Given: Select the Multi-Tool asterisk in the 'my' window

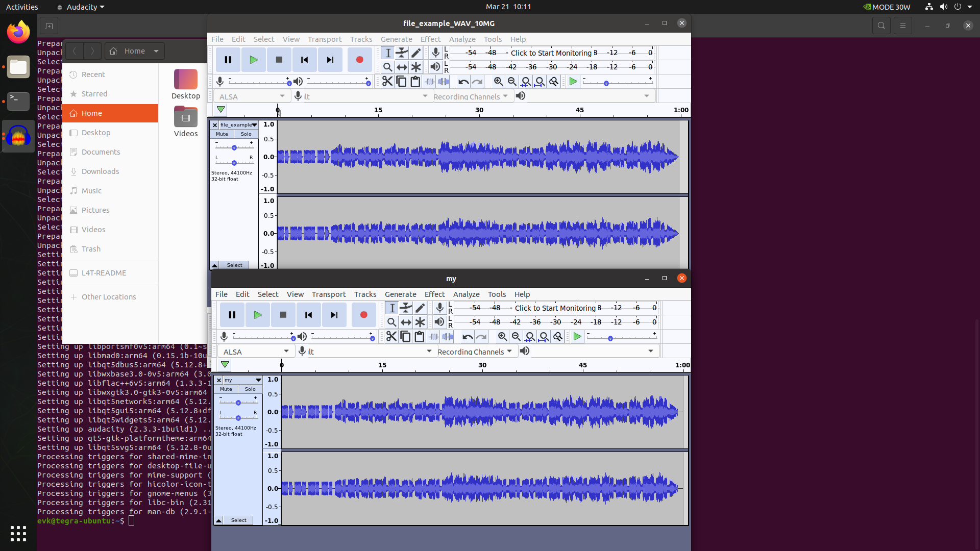Looking at the screenshot, I should pos(420,322).
